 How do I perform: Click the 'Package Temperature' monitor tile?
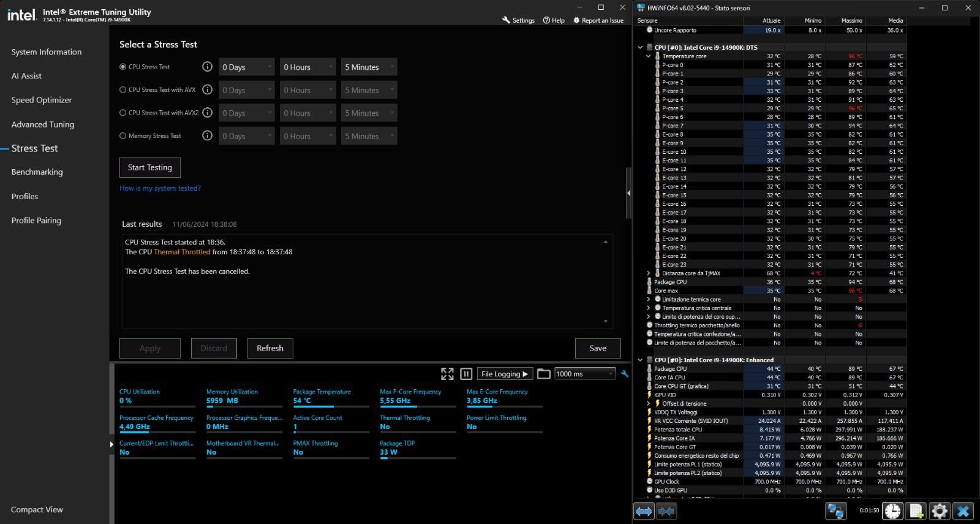click(x=331, y=397)
